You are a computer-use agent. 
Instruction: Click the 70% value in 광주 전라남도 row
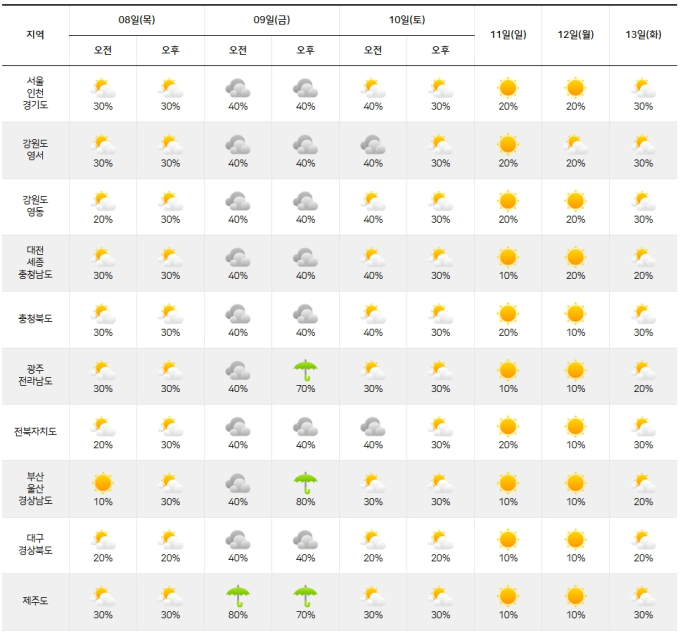pyautogui.click(x=305, y=389)
